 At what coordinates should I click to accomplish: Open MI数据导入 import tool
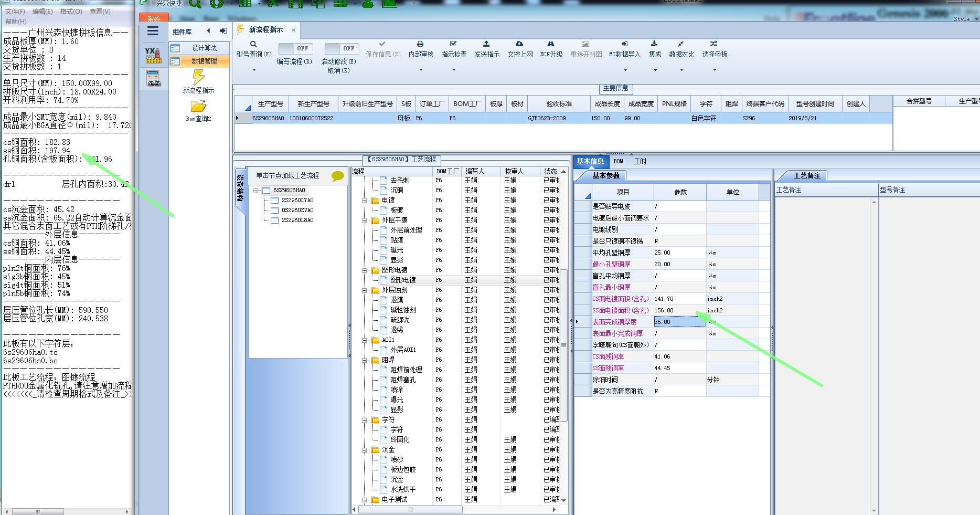[x=624, y=44]
